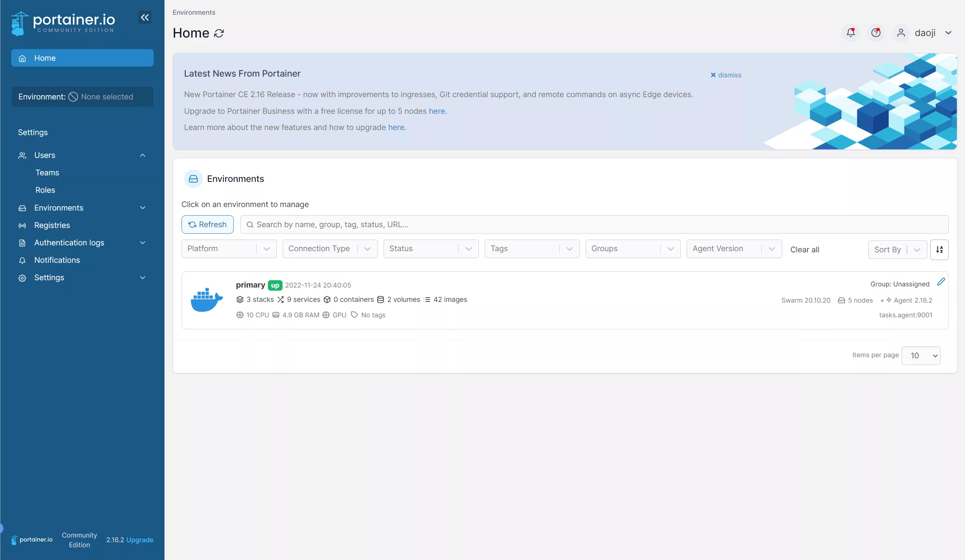This screenshot has height=560, width=965.
Task: Open Settings item with gear icon
Action: click(x=49, y=277)
